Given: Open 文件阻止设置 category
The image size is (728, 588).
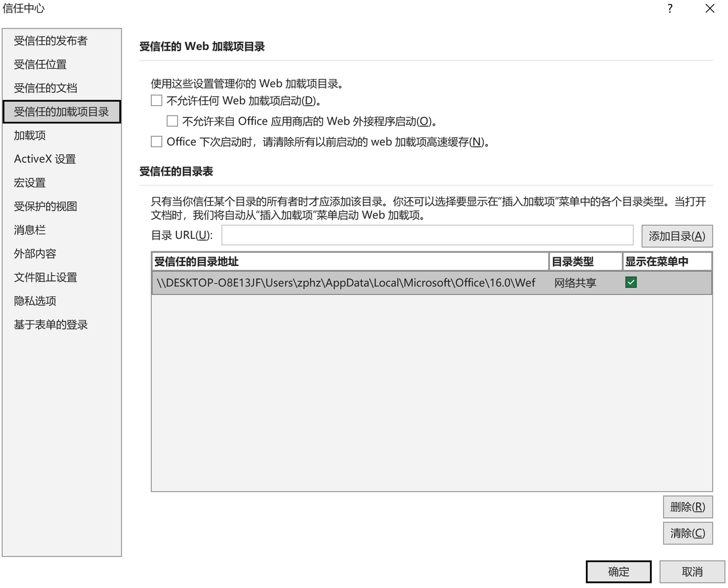Looking at the screenshot, I should (x=45, y=278).
